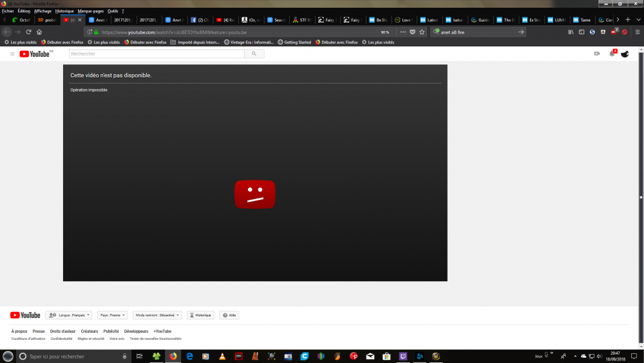Click Windows taskbar search box

point(74,357)
